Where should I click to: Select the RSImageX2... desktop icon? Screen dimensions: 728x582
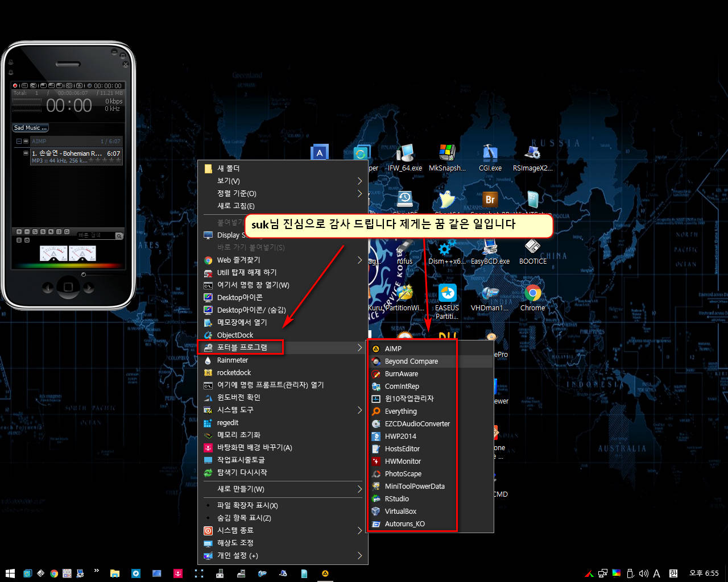coord(532,157)
